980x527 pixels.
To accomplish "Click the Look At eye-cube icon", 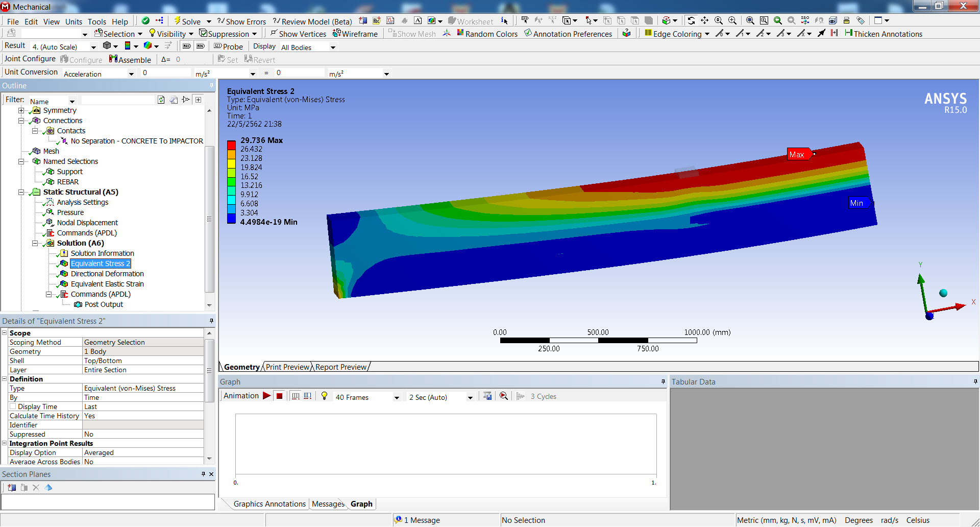I will tap(832, 20).
